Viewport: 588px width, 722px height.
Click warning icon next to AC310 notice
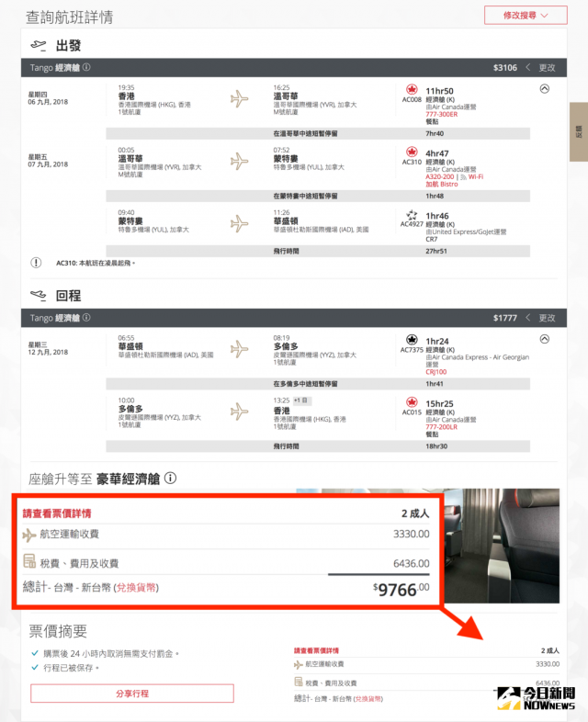point(36,263)
